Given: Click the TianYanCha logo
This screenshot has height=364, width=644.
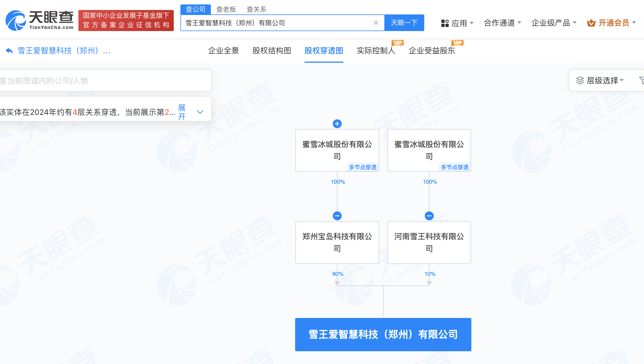Looking at the screenshot, I should (40, 21).
